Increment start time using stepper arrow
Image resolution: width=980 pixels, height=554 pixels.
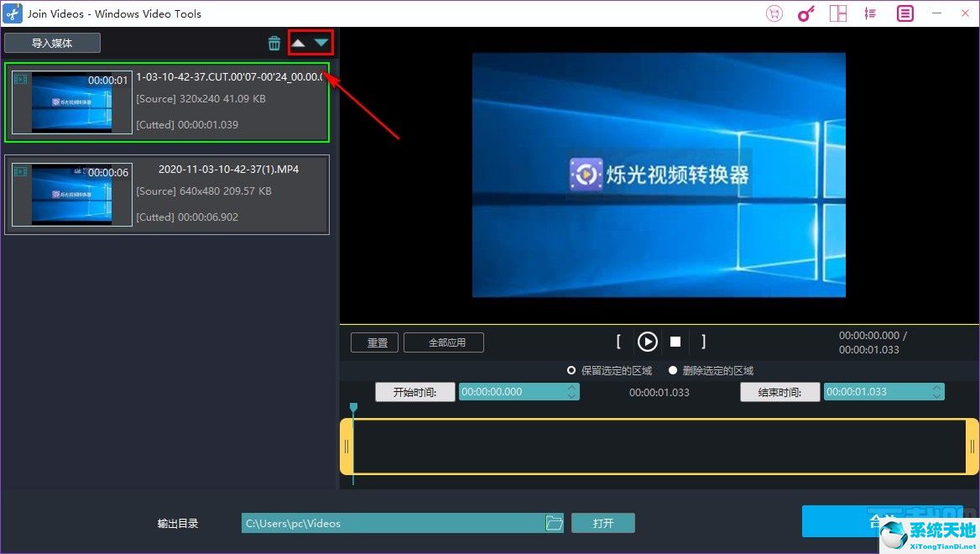(571, 388)
